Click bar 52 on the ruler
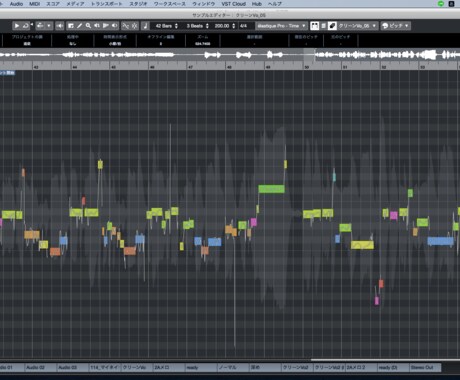Screen dimensions: 460x380 point(384,67)
